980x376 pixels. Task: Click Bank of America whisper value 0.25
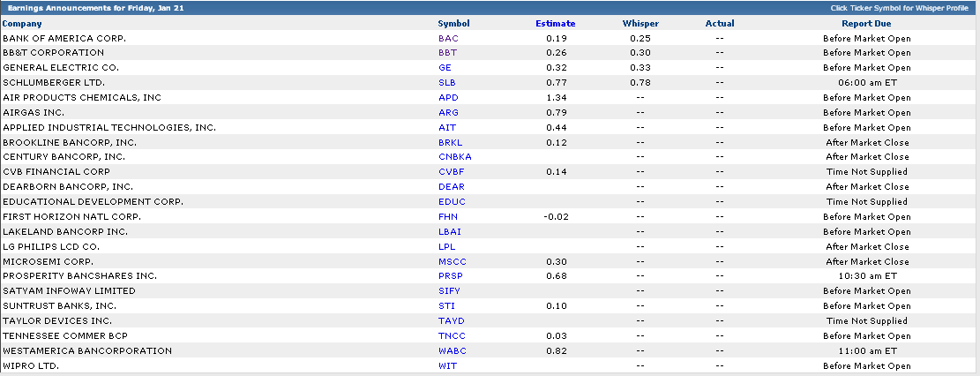[640, 38]
